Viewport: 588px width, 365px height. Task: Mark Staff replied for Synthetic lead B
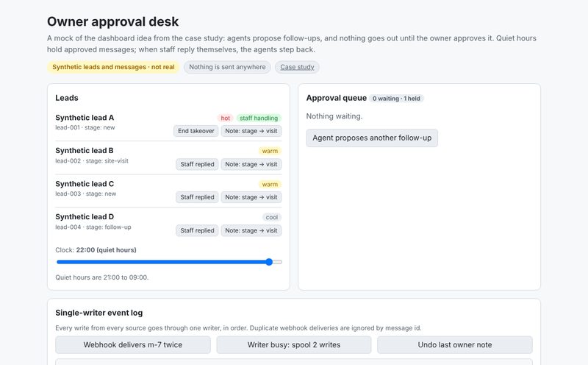click(197, 165)
